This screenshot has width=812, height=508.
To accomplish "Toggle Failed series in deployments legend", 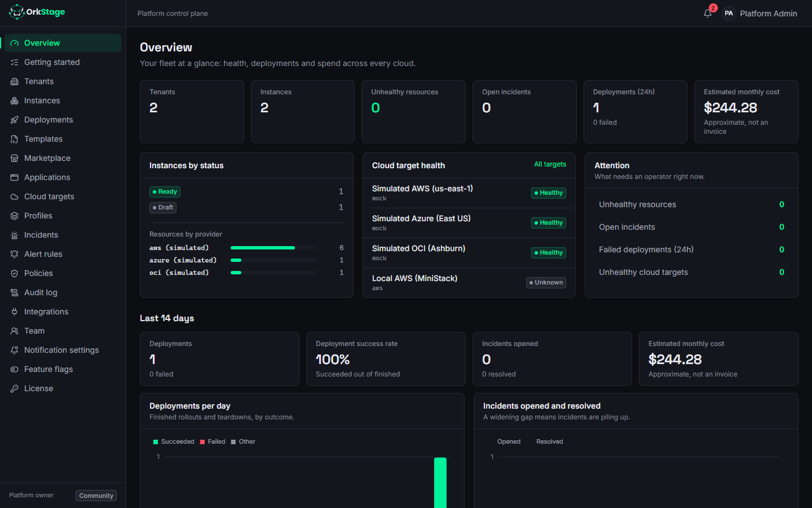I will [x=213, y=441].
